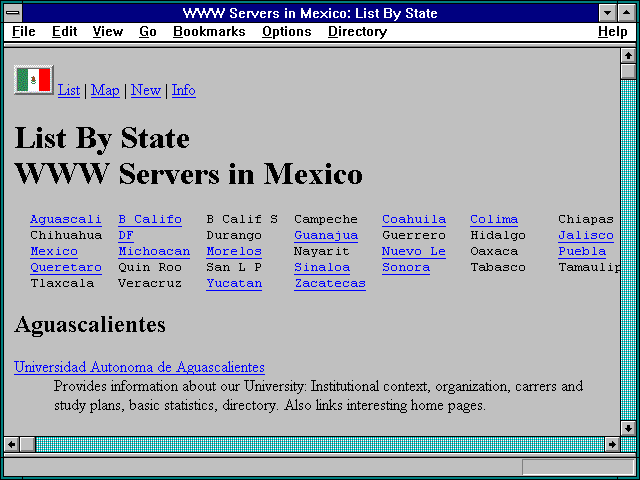
Task: Click the Zacatecas link
Action: click(x=330, y=284)
